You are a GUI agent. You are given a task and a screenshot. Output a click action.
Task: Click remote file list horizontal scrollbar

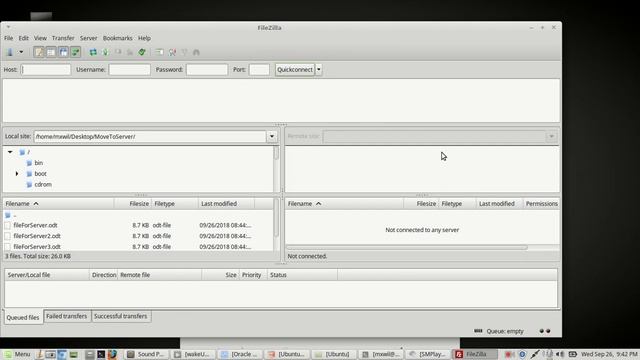click(407, 247)
